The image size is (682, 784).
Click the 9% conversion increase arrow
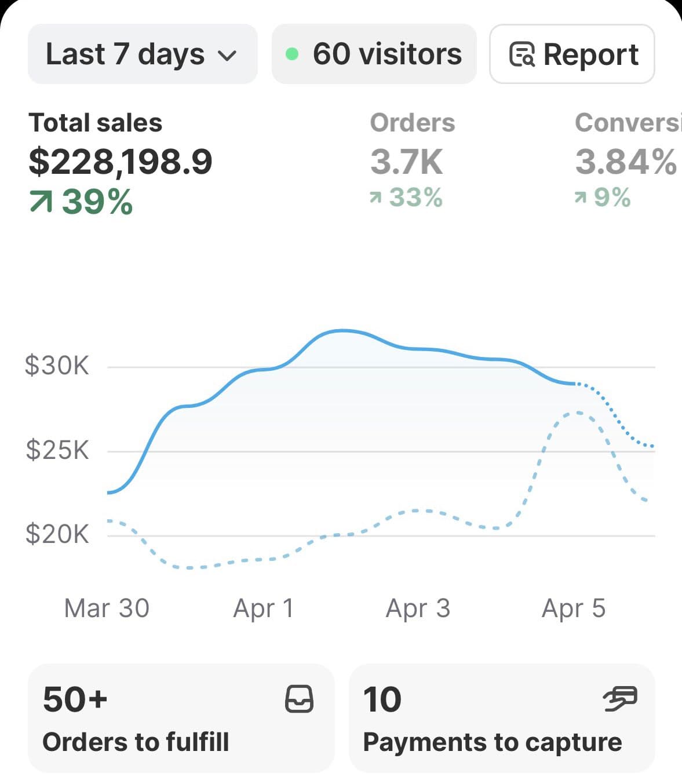point(581,198)
